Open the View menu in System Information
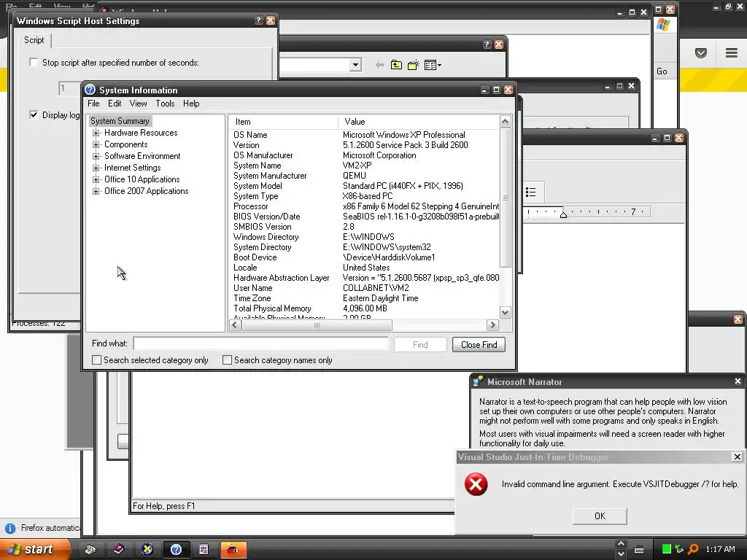The height and width of the screenshot is (560, 747). (x=138, y=104)
